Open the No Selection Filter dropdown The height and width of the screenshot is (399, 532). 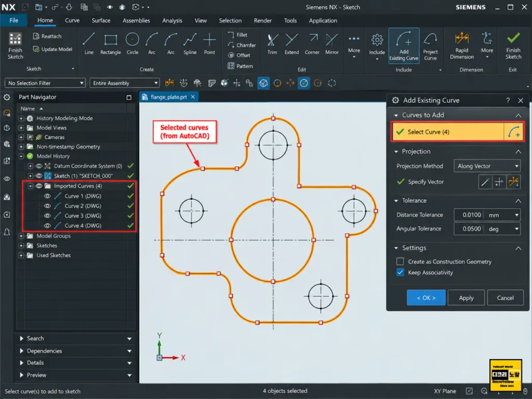45,83
